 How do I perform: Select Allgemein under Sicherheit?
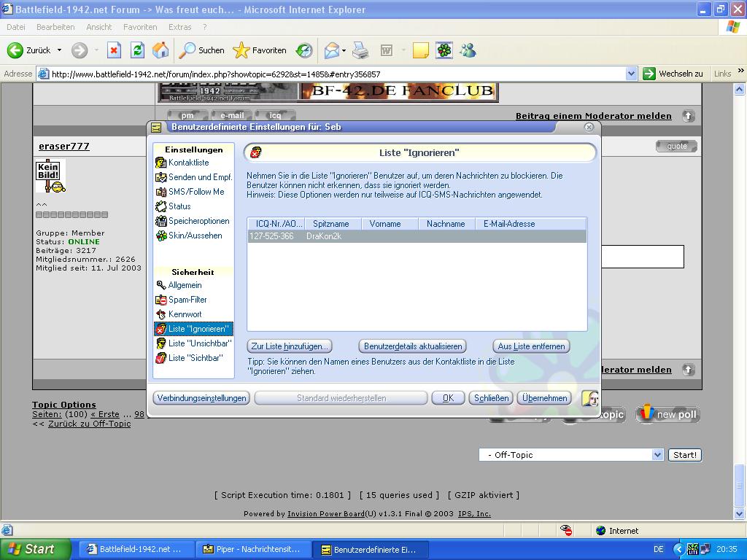[x=179, y=285]
